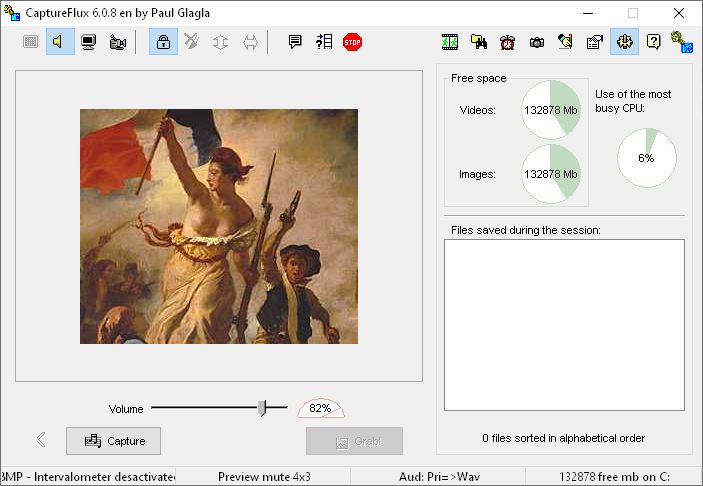Click the left chevron arrow beside Capture

point(41,439)
